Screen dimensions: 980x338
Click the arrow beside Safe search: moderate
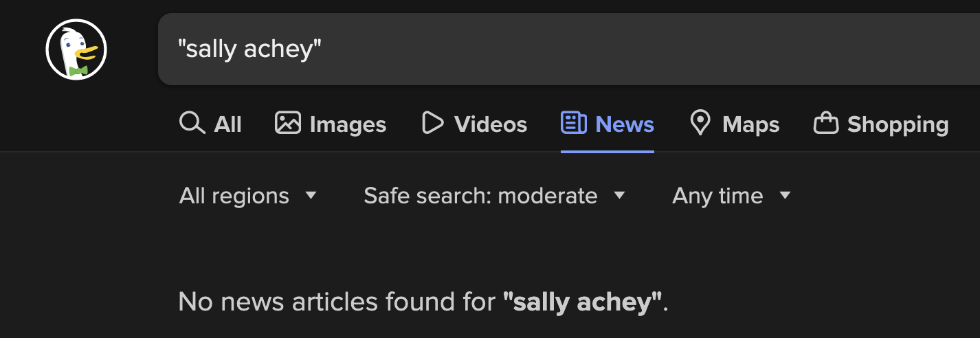(x=619, y=196)
